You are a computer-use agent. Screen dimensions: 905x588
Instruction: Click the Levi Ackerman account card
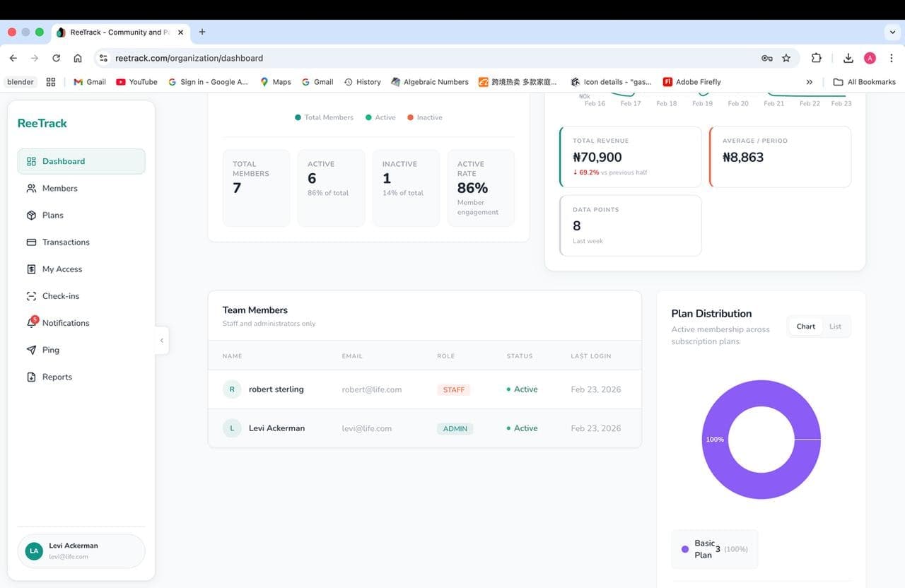pos(81,551)
